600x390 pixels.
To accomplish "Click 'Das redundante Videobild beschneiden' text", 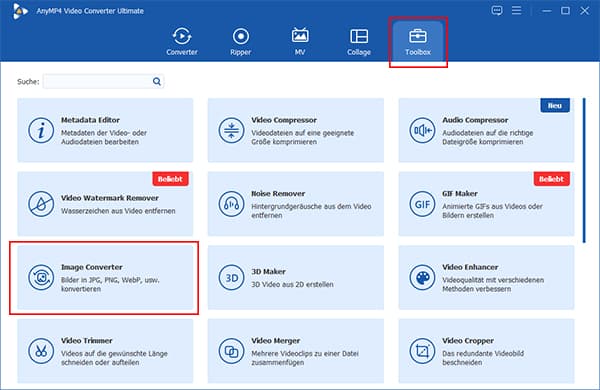I will coord(483,358).
